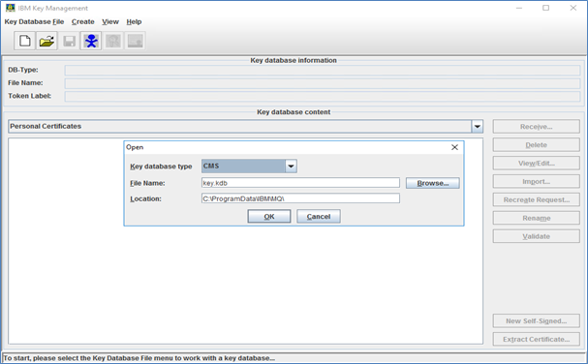
Task: Open the View menu
Action: tap(110, 21)
